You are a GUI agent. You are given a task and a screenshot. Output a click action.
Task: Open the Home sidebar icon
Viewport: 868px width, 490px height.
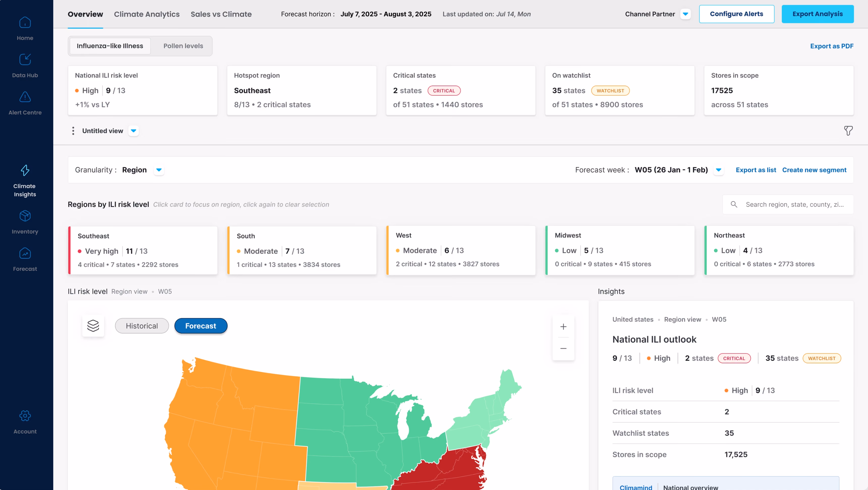pyautogui.click(x=25, y=23)
